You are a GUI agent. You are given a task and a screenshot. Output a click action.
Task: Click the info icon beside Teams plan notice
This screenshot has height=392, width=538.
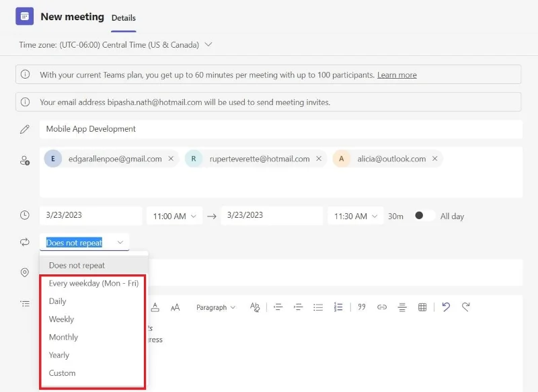pos(25,74)
